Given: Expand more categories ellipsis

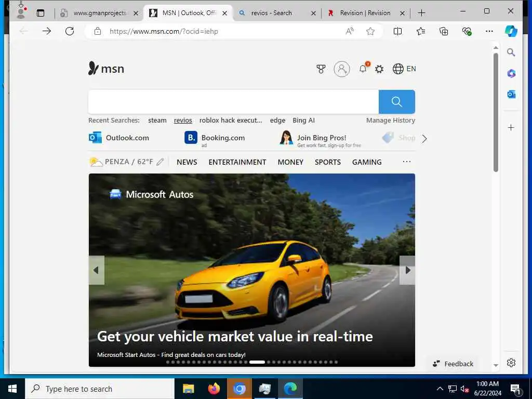Looking at the screenshot, I should pos(406,162).
